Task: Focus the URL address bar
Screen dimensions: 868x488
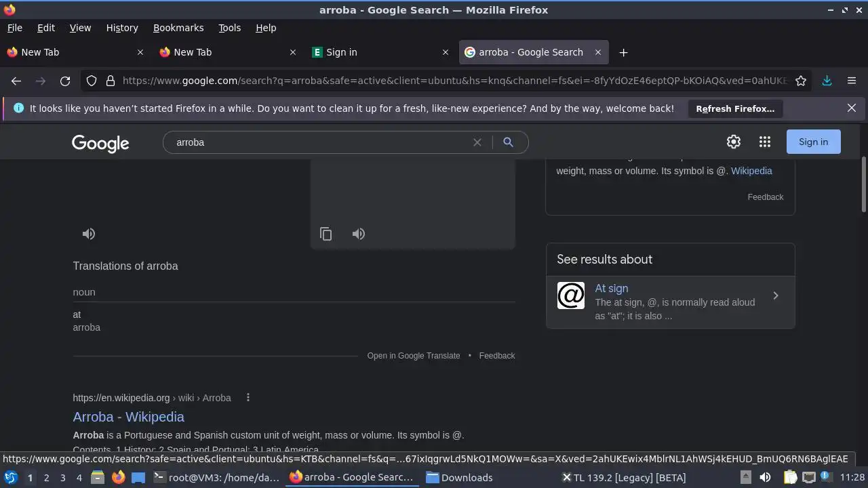Action: click(454, 81)
